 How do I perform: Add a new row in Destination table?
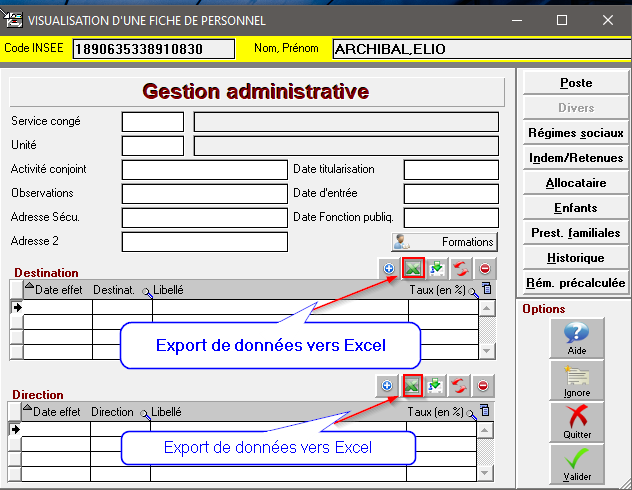388,268
